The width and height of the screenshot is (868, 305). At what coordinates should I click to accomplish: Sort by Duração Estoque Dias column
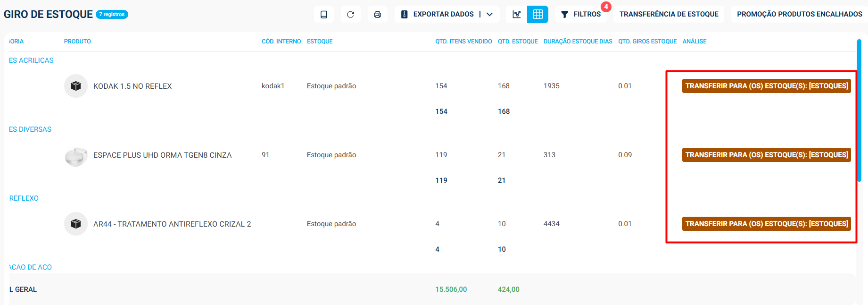click(x=578, y=42)
